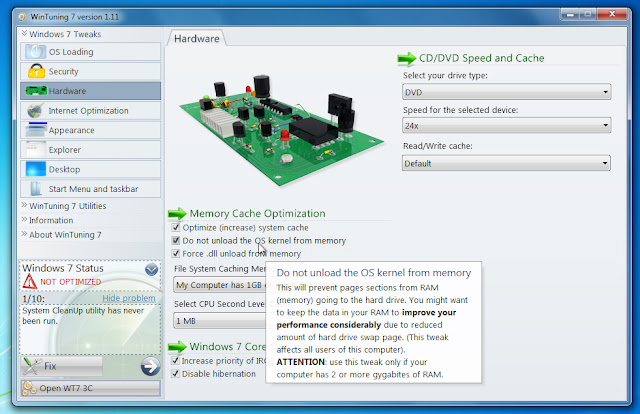This screenshot has height=414, width=640.
Task: Open the My Computer has 1GB dropdown
Action: [x=220, y=285]
